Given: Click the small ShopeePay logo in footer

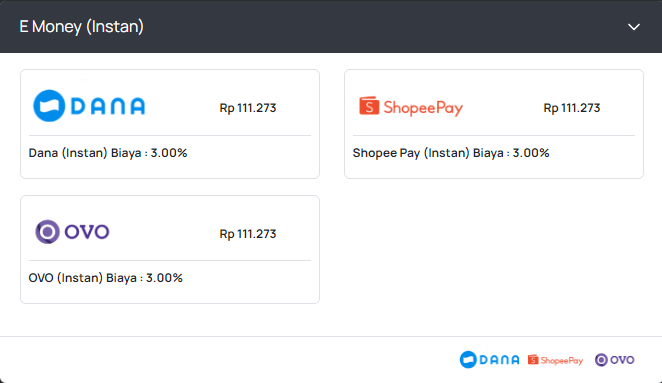Looking at the screenshot, I should (555, 360).
